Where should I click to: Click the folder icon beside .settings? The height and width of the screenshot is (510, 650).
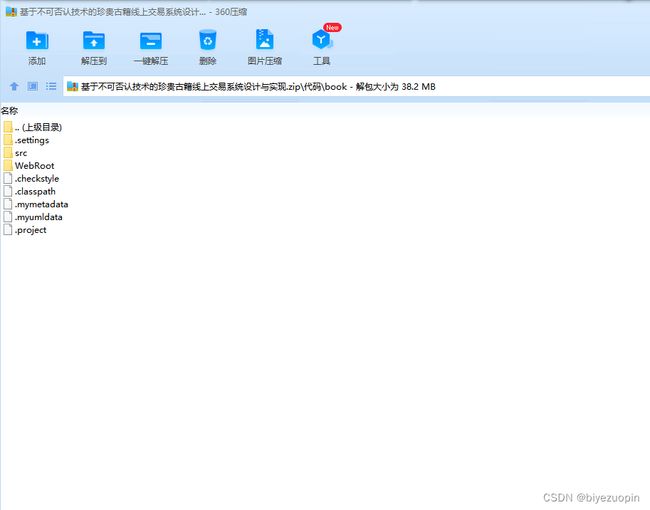click(8, 140)
